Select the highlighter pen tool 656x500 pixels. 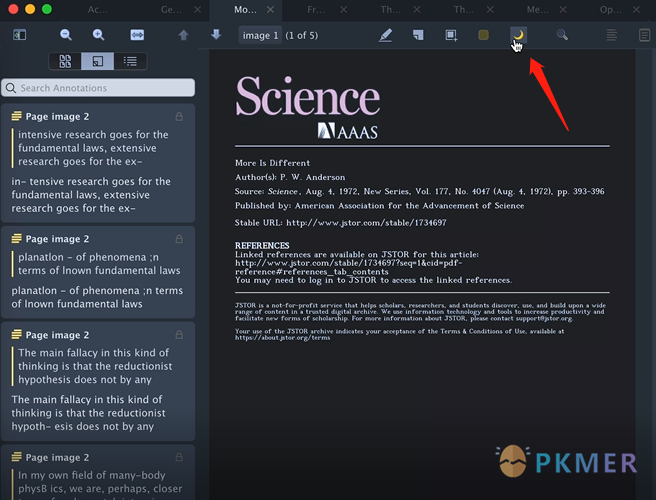click(385, 35)
